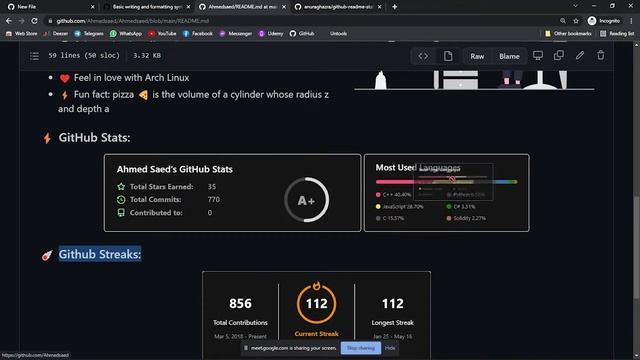This screenshot has height=360, width=640.
Task: Go forward in browser history
Action: [21, 20]
